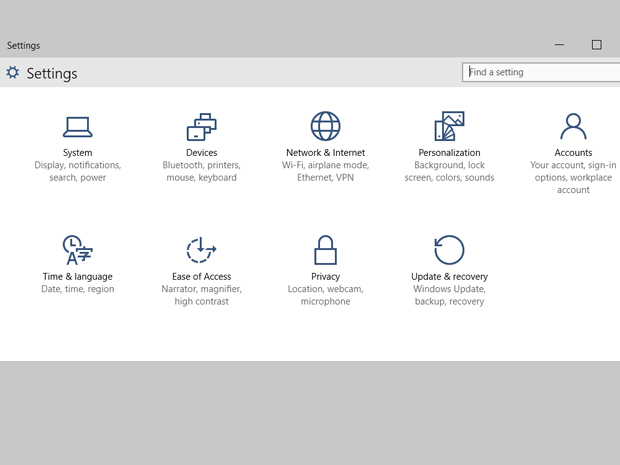The image size is (620, 465).
Task: Click the System category label
Action: point(78,153)
